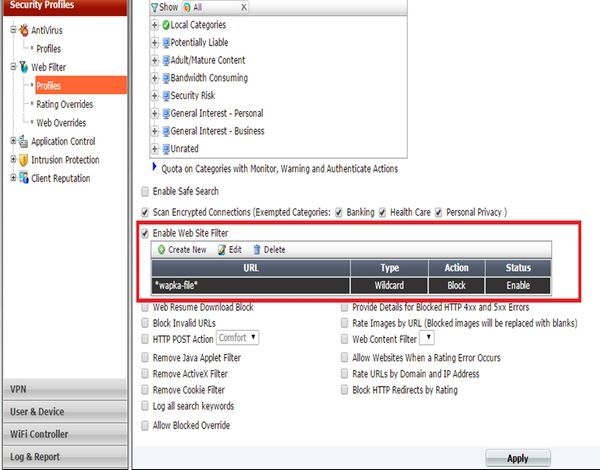Screen dimensions: 600x470
Task: Click the green Local Categories icon
Action: 166,25
